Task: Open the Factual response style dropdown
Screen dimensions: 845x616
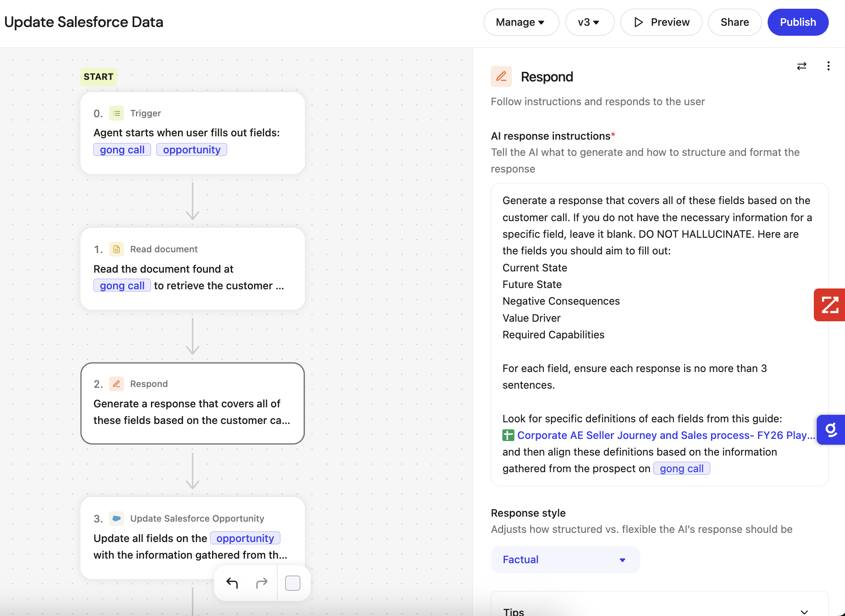Action: click(x=565, y=559)
